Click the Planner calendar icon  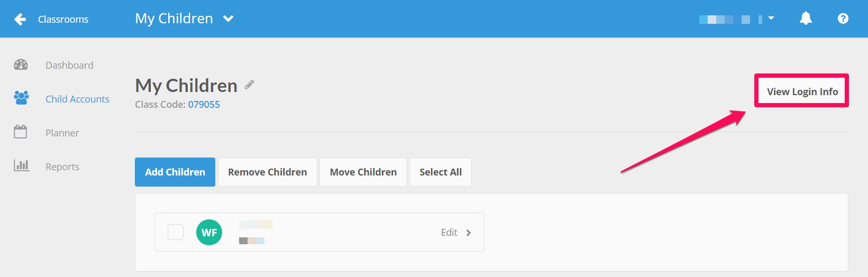point(21,132)
